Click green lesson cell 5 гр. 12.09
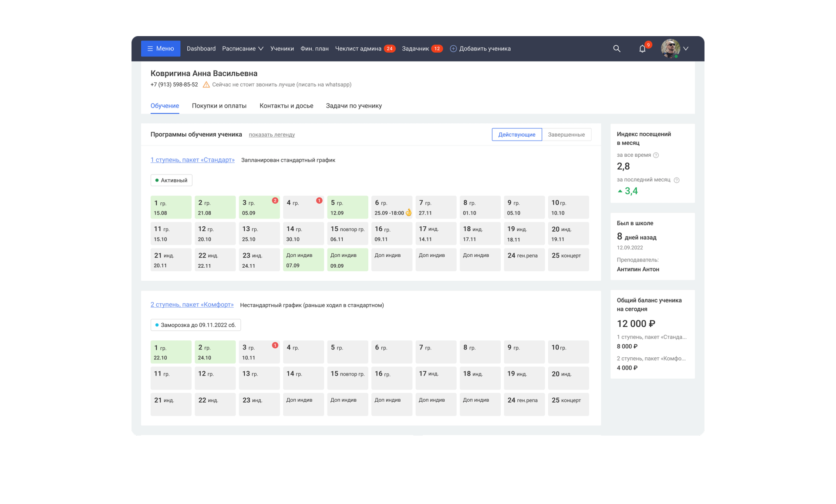The image size is (836, 504). tap(347, 207)
